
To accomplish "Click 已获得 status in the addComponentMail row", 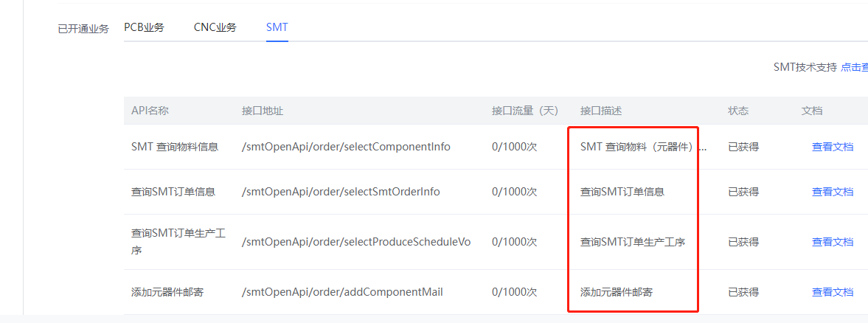I will 743,292.
